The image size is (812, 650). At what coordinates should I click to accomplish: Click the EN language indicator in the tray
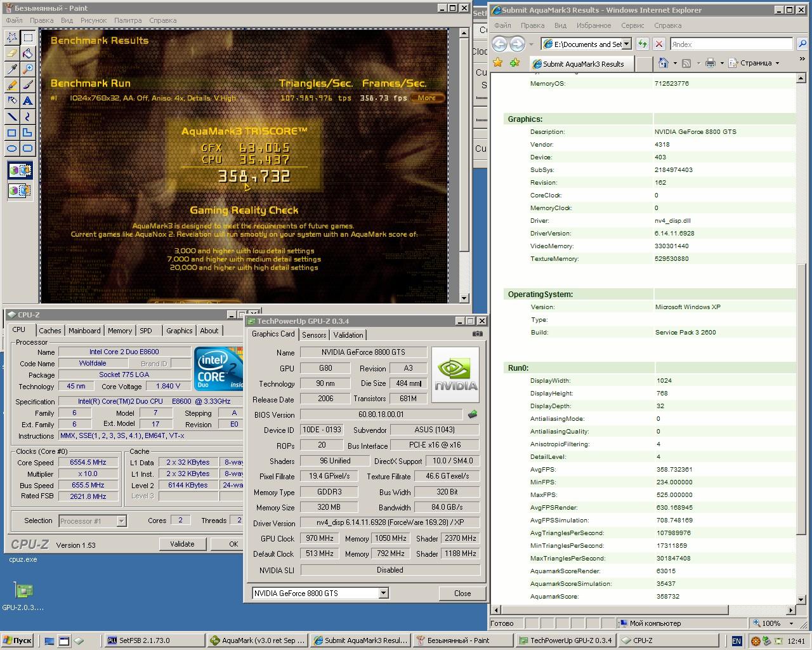(737, 641)
